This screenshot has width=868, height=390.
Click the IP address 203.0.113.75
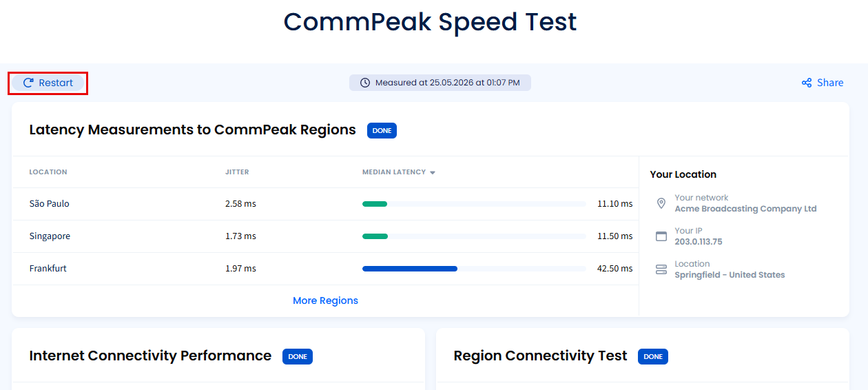(699, 242)
